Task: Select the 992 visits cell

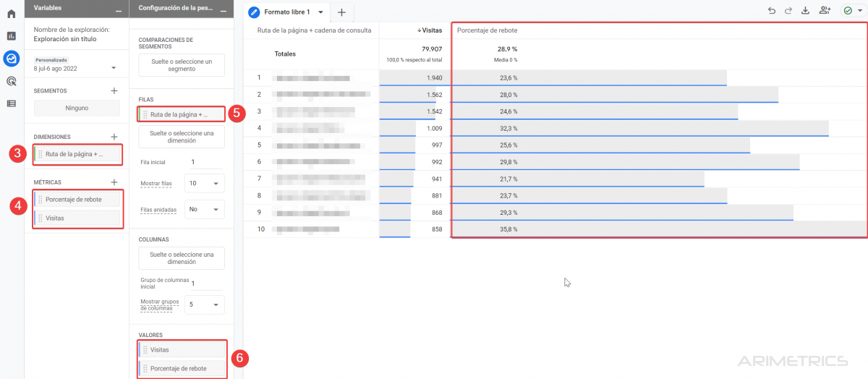Action: click(415, 162)
